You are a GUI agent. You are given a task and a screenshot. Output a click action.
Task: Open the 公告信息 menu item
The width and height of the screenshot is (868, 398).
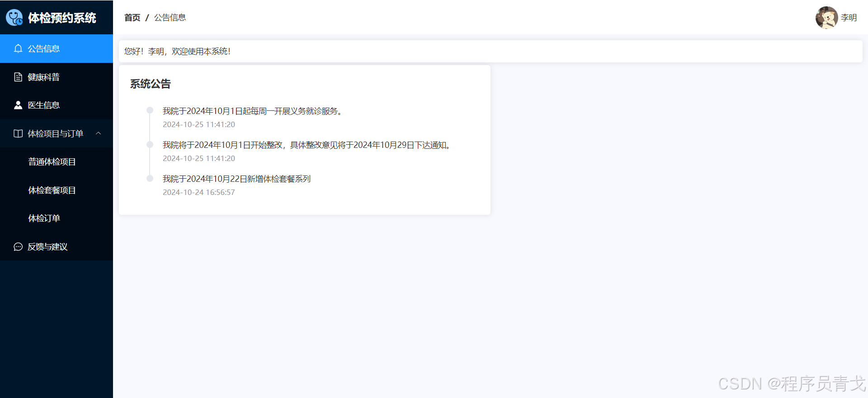57,48
